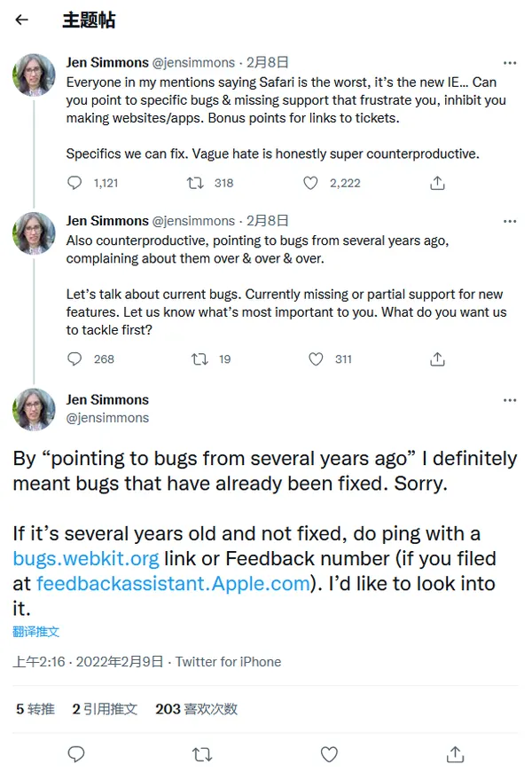The height and width of the screenshot is (772, 532).
Task: Retweet the second tweet with 19 retweets
Action: [x=200, y=359]
